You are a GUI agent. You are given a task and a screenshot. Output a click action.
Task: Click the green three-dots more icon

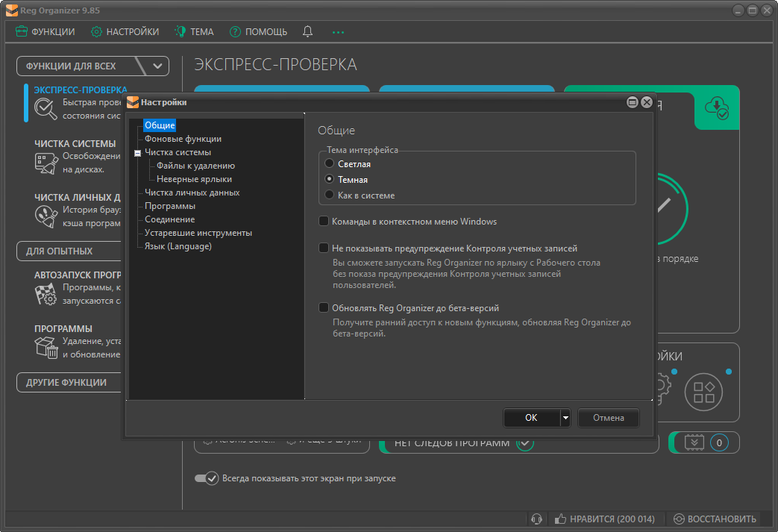(338, 32)
